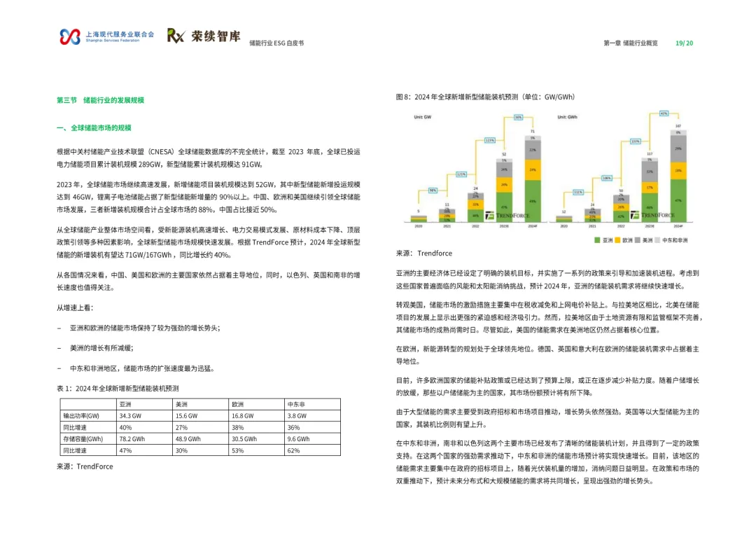Click the section heading 第三节 储能行业的发展规模
Image resolution: width=756 pixels, height=535 pixels.
tap(100, 100)
